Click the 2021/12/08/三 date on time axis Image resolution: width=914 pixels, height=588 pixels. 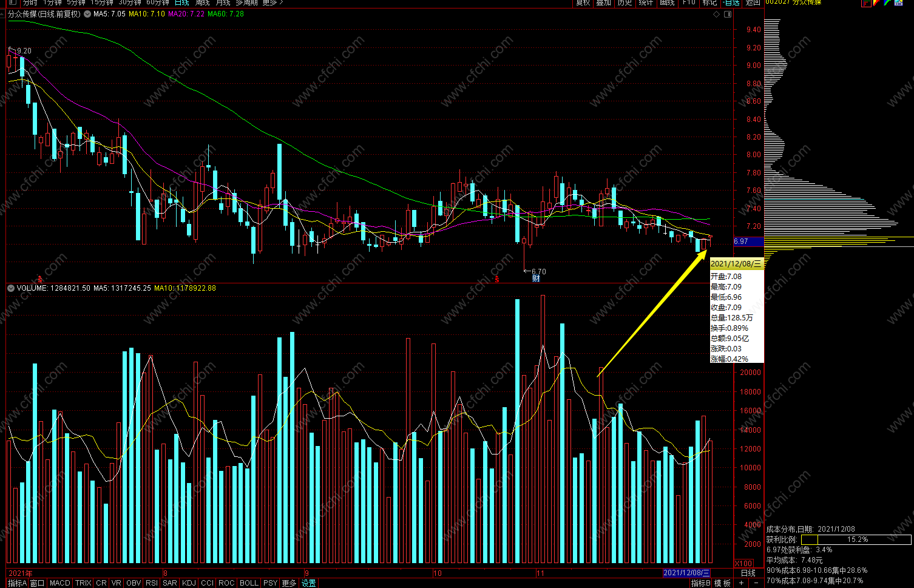pos(686,573)
